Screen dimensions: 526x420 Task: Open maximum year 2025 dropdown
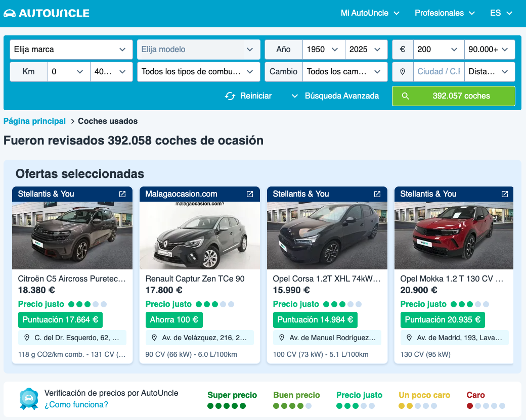[x=366, y=49]
